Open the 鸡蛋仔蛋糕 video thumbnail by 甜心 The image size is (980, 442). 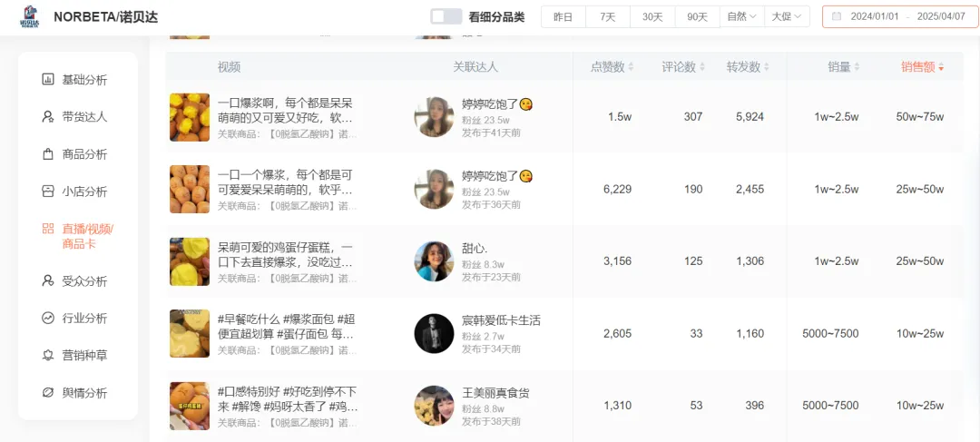tap(190, 261)
